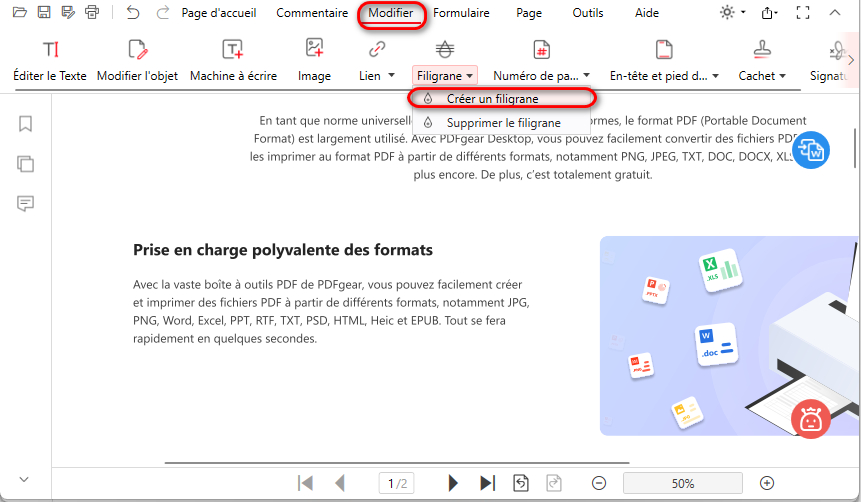Click the Numéro de page icon
Viewport: 861px width, 502px height.
(541, 49)
